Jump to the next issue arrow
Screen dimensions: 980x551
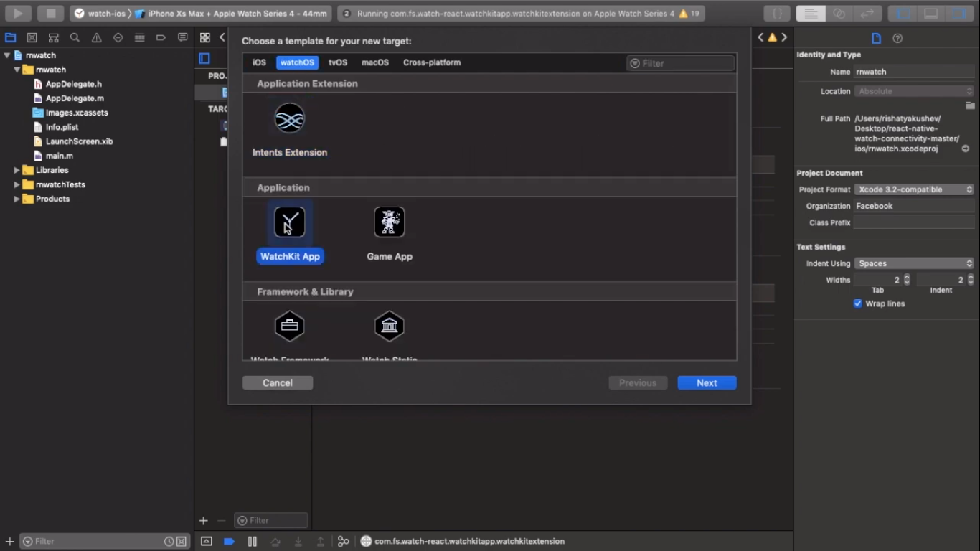click(784, 37)
